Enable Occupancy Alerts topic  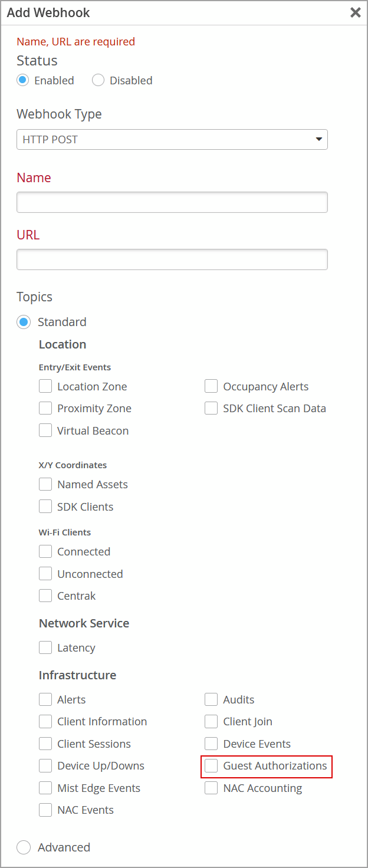point(211,387)
